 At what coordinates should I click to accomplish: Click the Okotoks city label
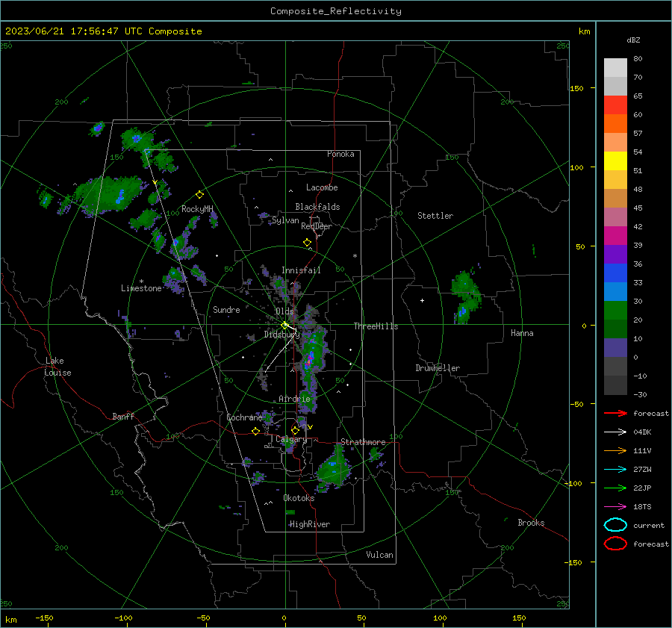point(299,498)
